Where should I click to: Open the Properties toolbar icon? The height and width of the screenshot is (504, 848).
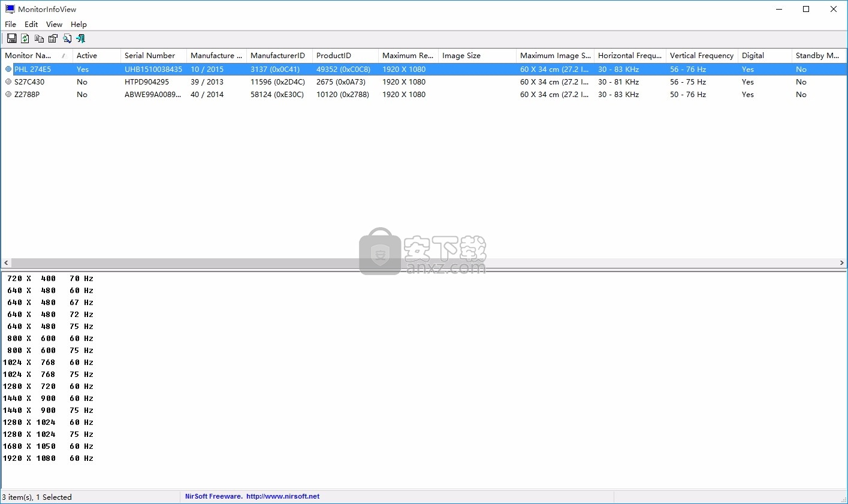[x=53, y=38]
